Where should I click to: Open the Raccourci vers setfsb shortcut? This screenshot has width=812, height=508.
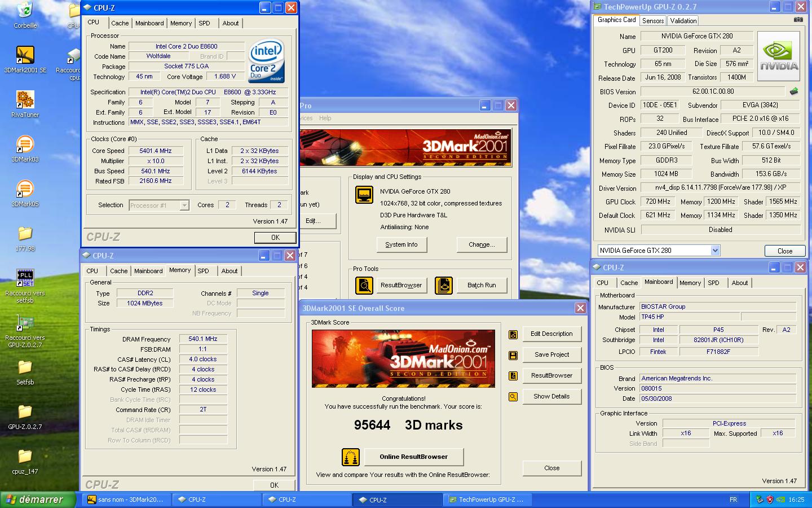[x=25, y=278]
